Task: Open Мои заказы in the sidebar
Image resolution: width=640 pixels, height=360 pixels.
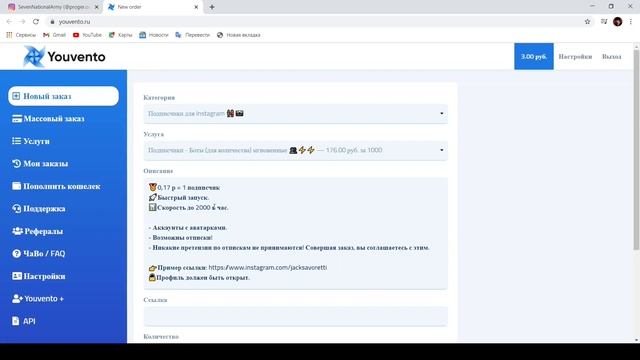Action: pyautogui.click(x=40, y=164)
